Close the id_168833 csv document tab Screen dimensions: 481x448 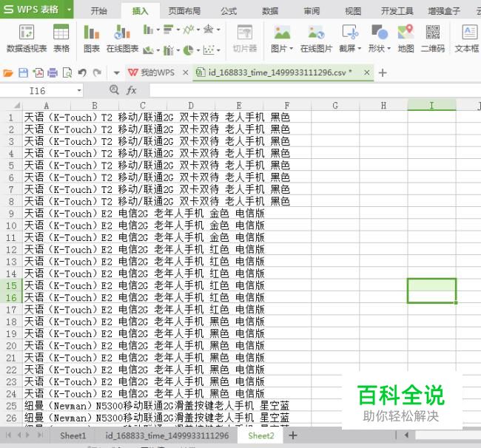pyautogui.click(x=366, y=72)
